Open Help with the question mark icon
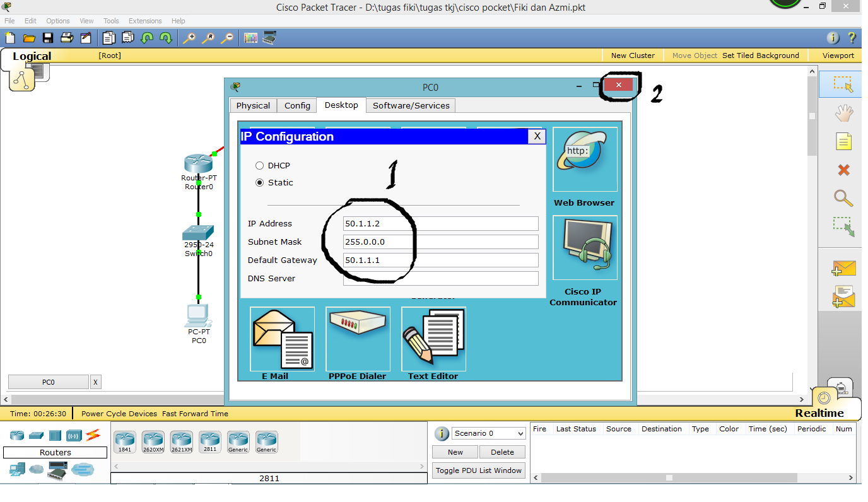The image size is (868, 502). click(852, 38)
